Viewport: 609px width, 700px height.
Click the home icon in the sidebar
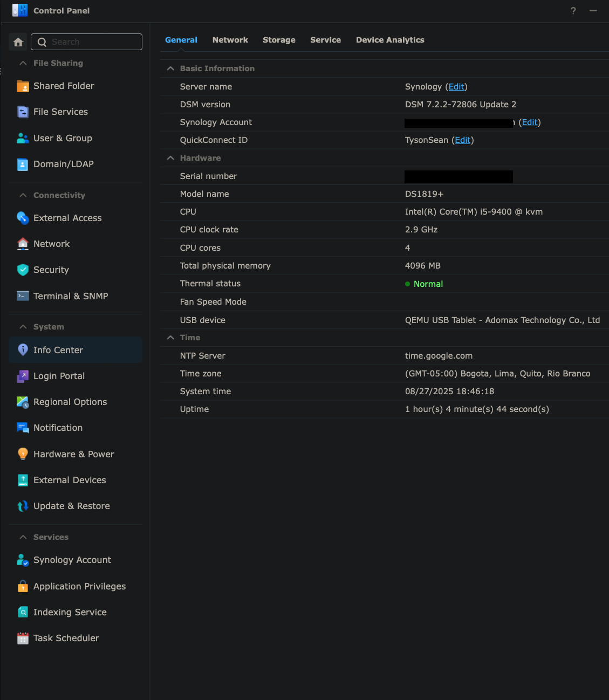tap(18, 42)
